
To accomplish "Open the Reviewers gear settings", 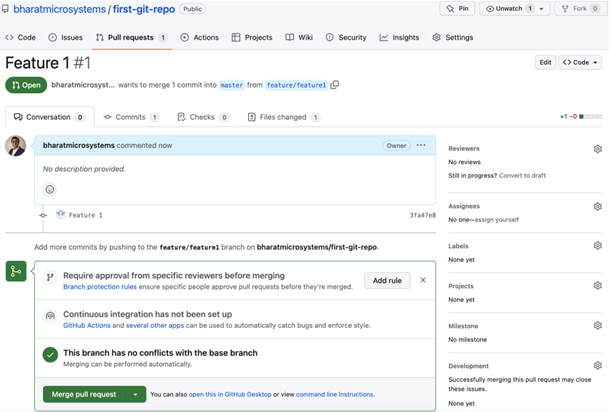I will click(x=598, y=149).
